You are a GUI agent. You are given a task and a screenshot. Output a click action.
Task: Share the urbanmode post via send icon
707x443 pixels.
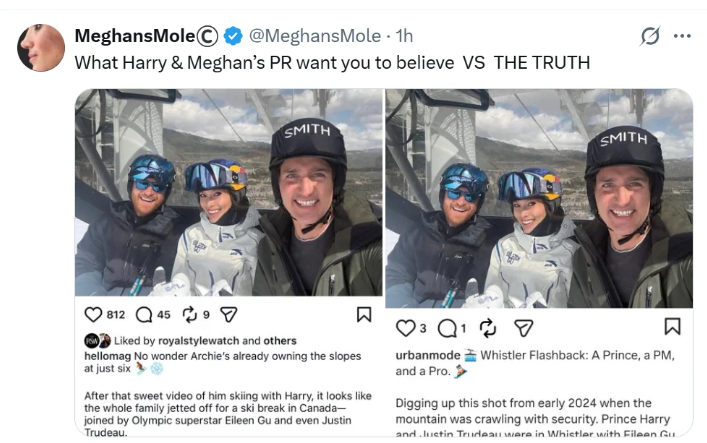tap(523, 328)
